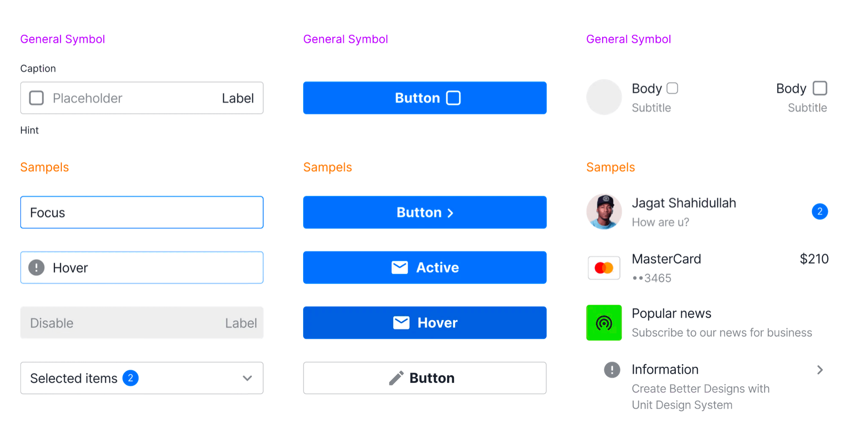Tick the checkbox in the Placeholder field
This screenshot has height=443, width=868.
pos(36,98)
